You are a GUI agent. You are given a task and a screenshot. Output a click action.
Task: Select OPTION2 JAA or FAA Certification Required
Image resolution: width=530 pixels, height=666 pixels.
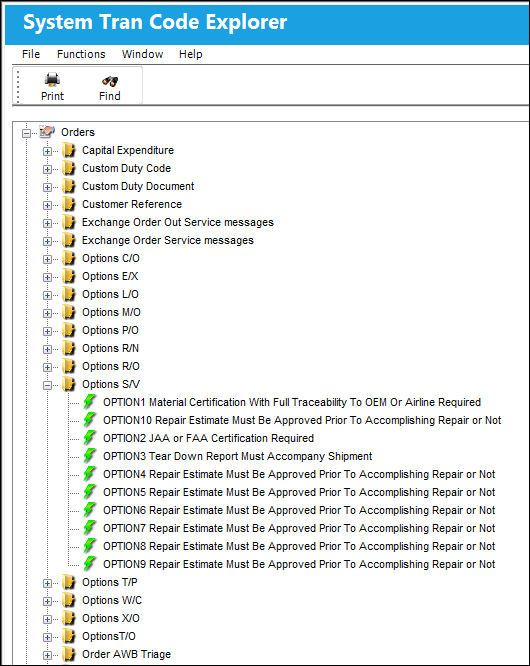[x=209, y=438]
